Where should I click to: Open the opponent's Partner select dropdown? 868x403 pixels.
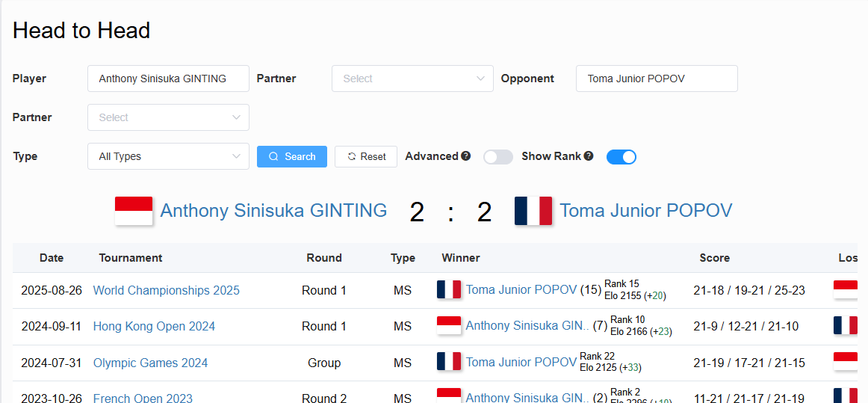click(168, 117)
